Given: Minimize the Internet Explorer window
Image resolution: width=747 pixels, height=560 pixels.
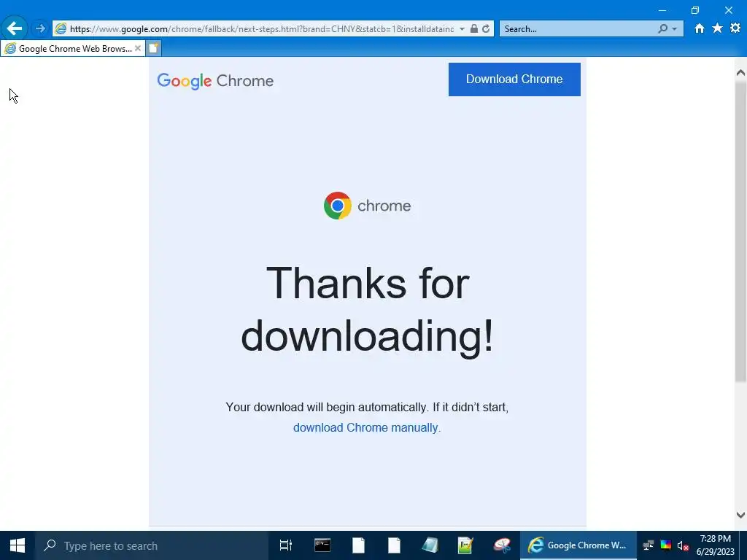Looking at the screenshot, I should 662,10.
